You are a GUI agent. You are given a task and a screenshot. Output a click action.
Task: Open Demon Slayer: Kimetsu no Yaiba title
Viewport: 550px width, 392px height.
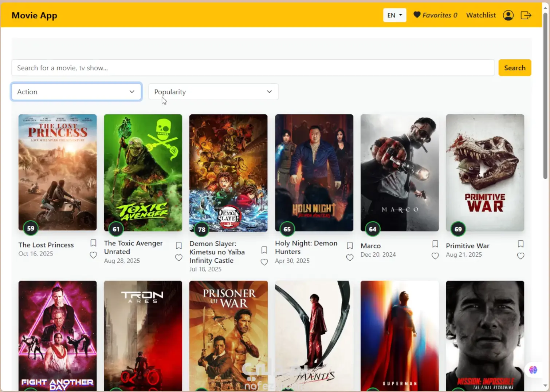tap(217, 252)
